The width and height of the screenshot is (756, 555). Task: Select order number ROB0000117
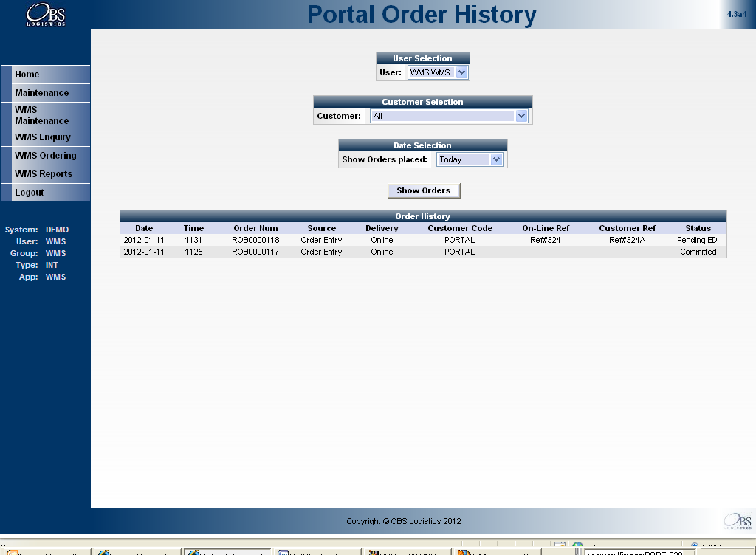(x=255, y=252)
